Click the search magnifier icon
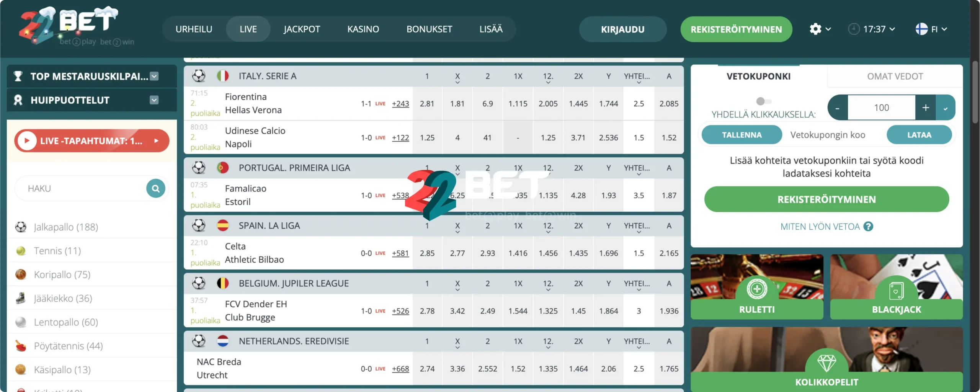980x392 pixels. (x=155, y=188)
